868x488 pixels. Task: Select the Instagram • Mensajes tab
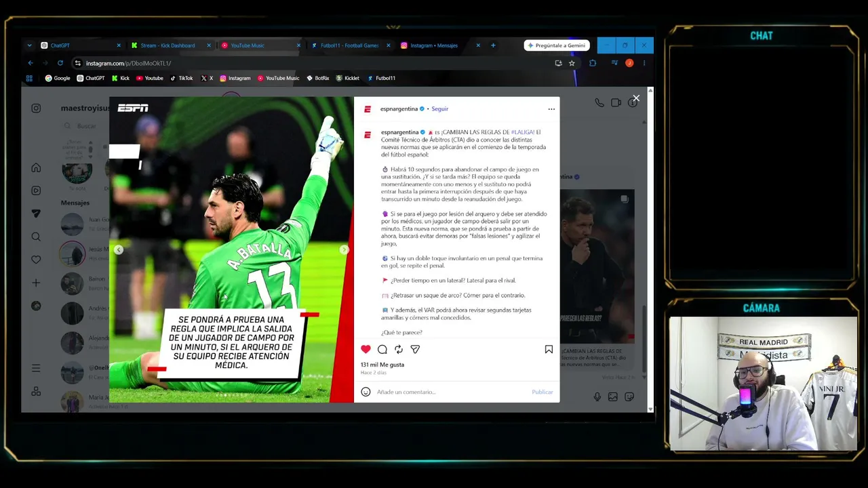[441, 45]
